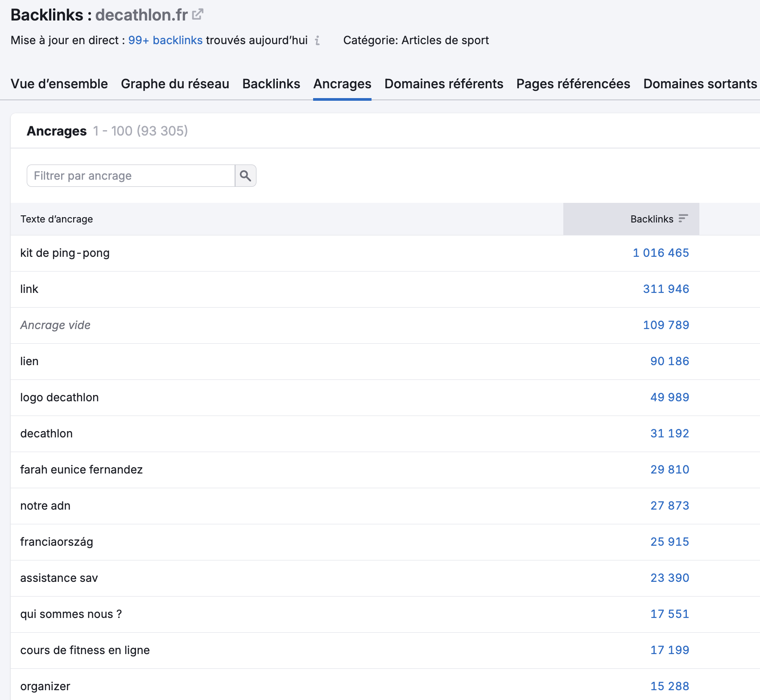The height and width of the screenshot is (700, 760).
Task: Select anchor text 'decathlon'
Action: click(x=46, y=433)
